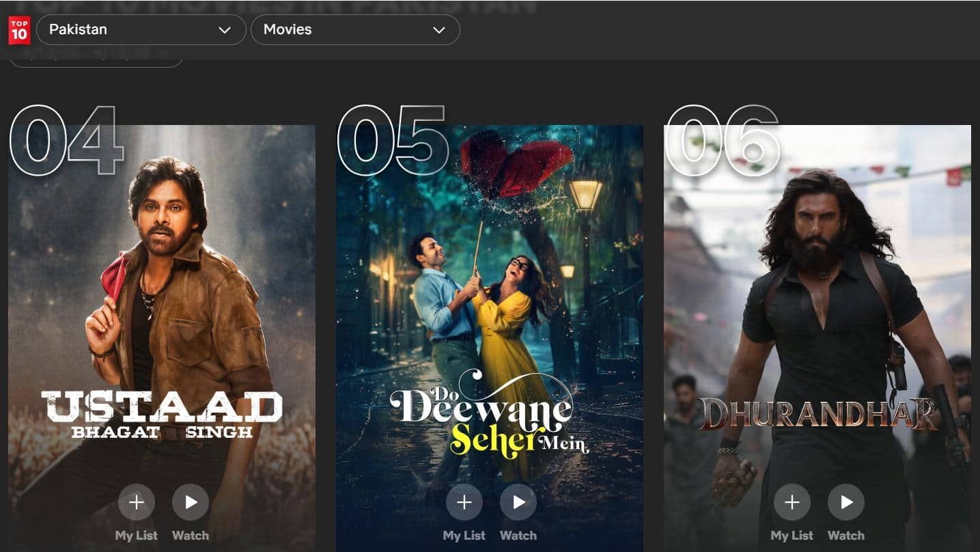Viewport: 980px width, 552px height.
Task: Select 'Watch' text on Do Deewane Seher Mein
Action: [518, 536]
